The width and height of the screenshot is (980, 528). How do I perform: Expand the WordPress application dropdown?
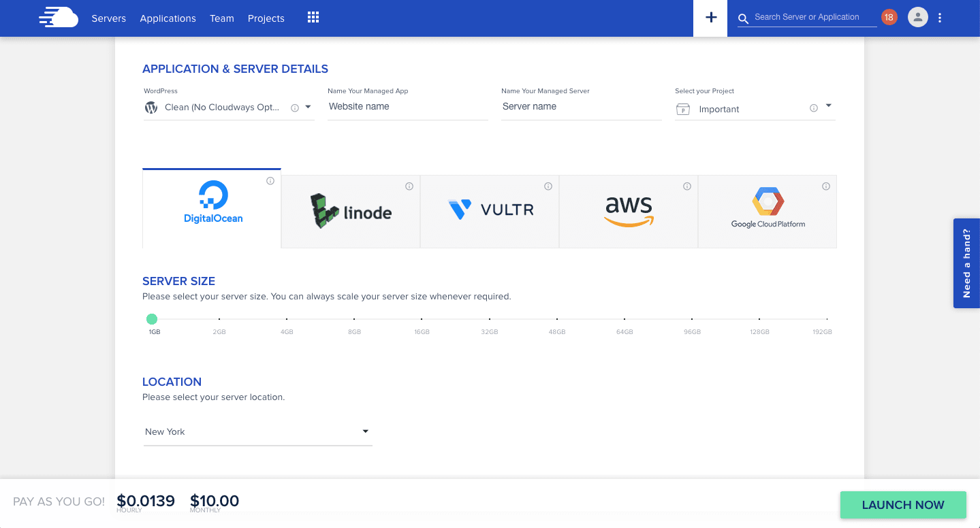(x=308, y=107)
